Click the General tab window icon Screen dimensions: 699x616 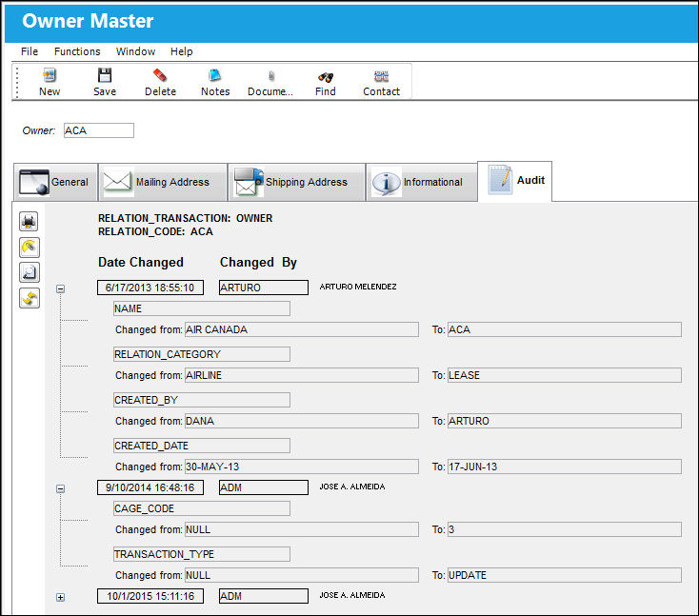coord(34,182)
